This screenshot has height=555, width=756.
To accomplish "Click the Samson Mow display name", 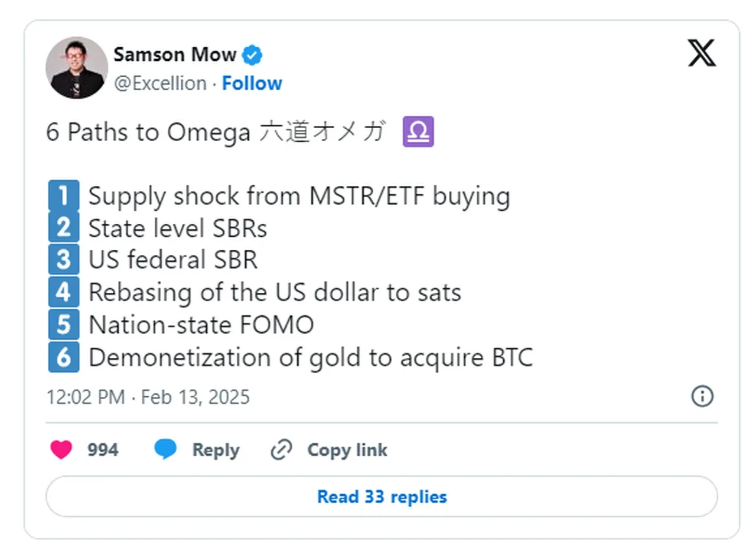I will click(175, 55).
